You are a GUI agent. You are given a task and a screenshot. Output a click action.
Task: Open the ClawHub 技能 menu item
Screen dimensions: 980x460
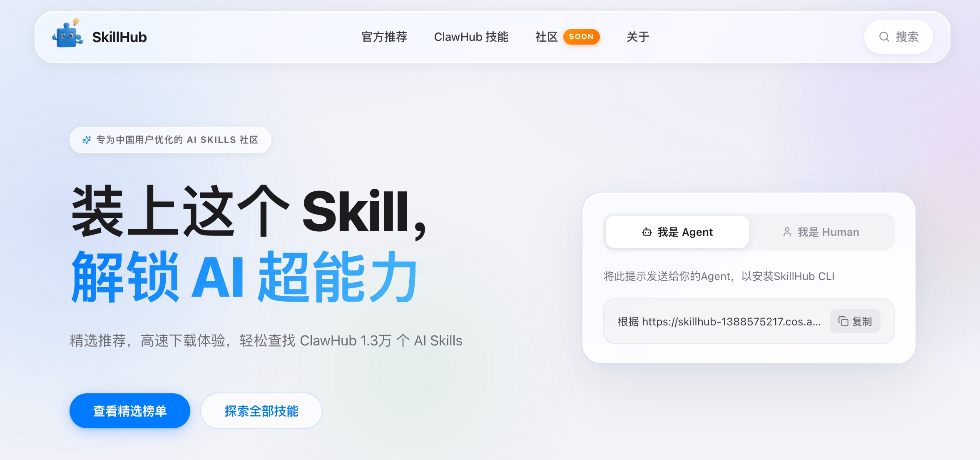click(x=471, y=37)
